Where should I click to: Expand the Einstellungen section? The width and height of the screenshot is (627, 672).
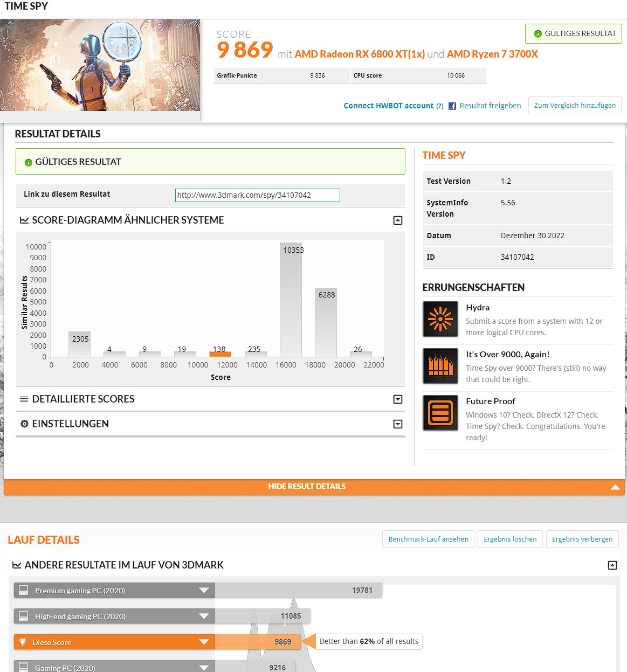click(x=398, y=424)
